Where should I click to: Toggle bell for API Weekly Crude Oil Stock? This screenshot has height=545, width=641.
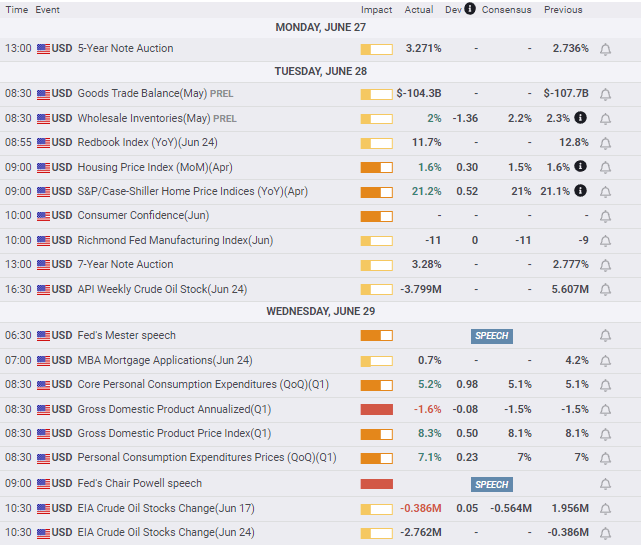[605, 290]
